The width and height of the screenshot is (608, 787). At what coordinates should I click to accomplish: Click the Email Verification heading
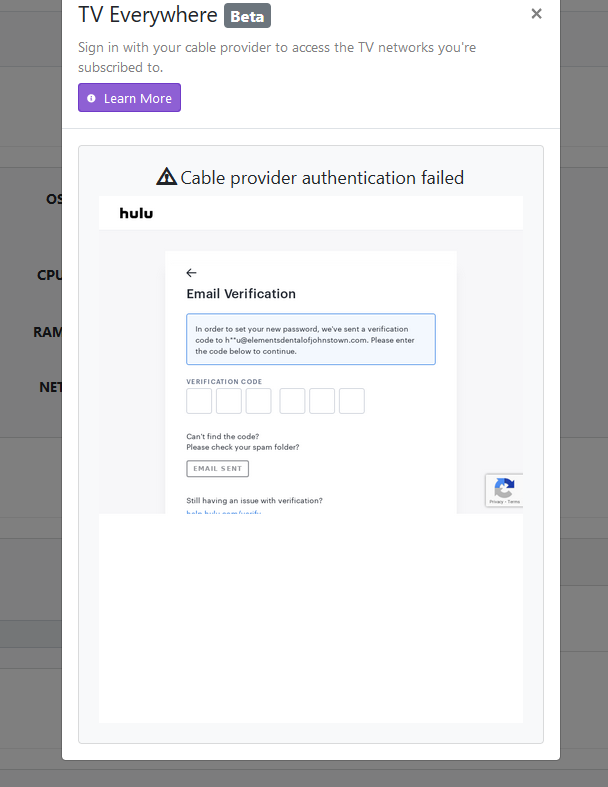click(x=241, y=294)
